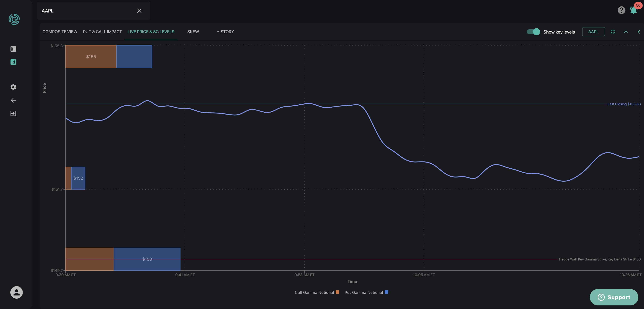Click the $155.3 price axis label
The image size is (644, 309).
[56, 46]
